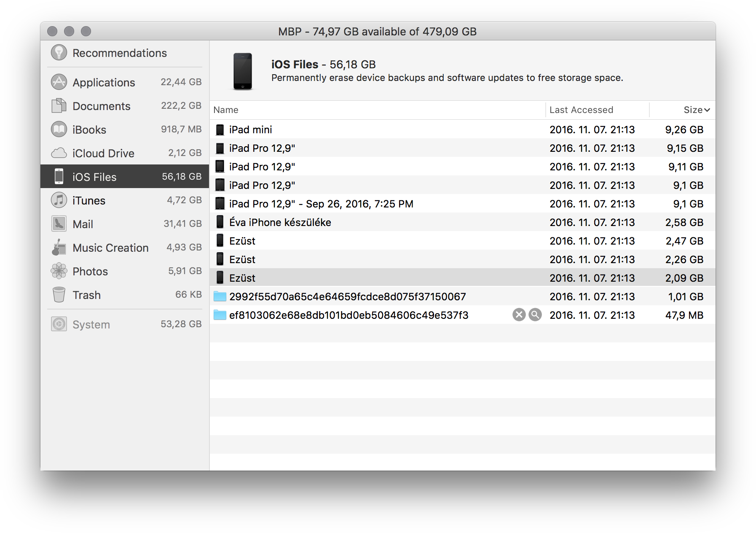Sort list by Name column header
This screenshot has width=756, height=533.
[226, 110]
